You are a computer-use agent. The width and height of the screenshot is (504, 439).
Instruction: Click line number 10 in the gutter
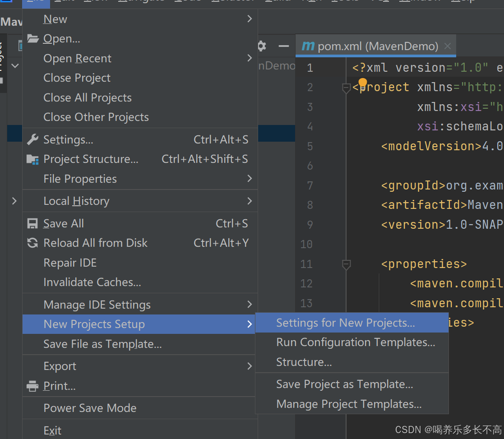306,245
